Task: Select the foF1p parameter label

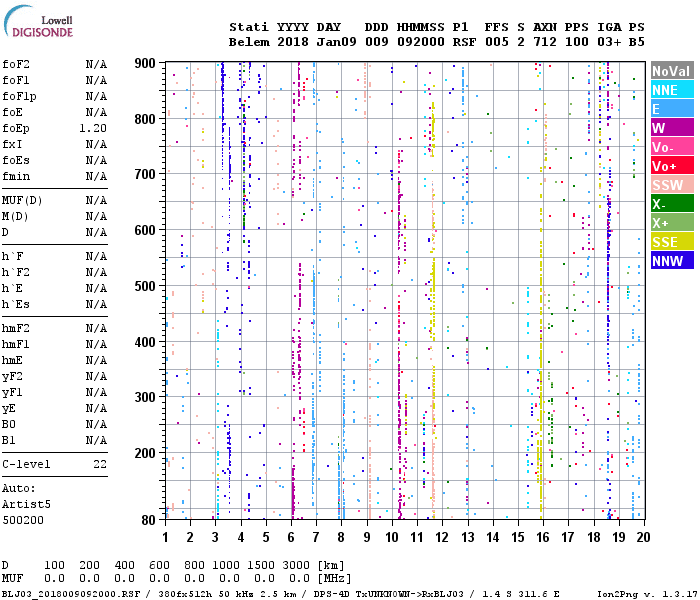Action: click(19, 96)
